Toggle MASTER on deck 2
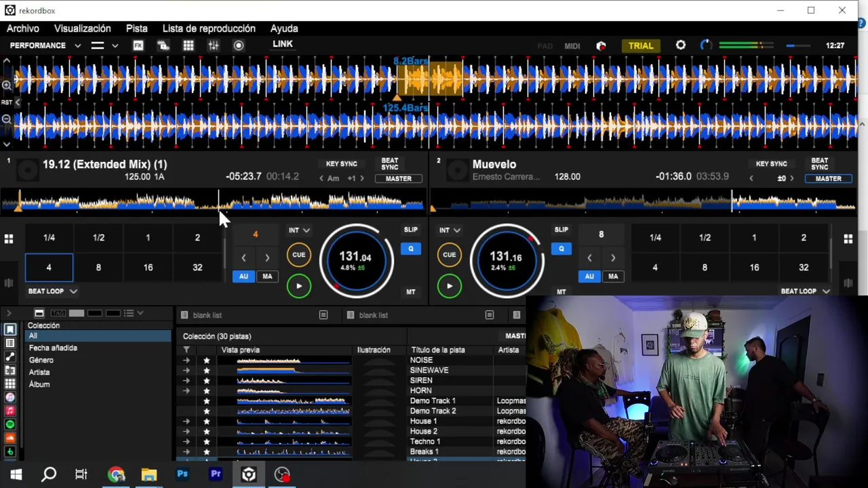 [829, 179]
